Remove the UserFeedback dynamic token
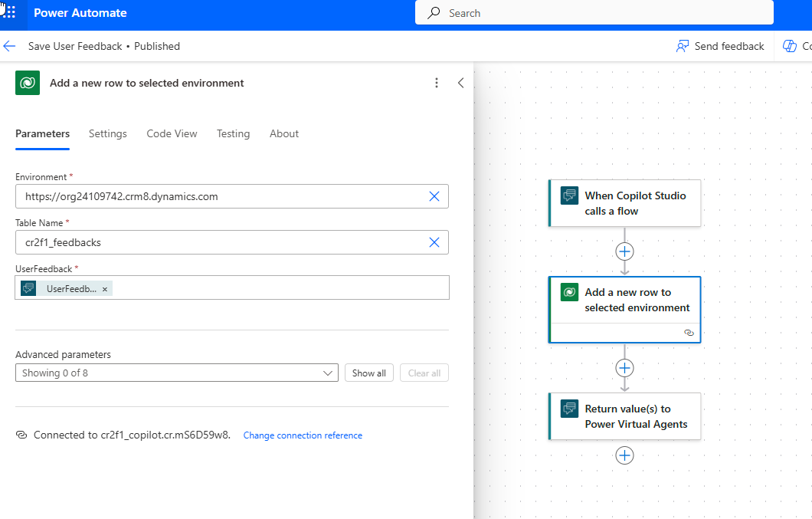Image resolution: width=812 pixels, height=519 pixels. 105,289
